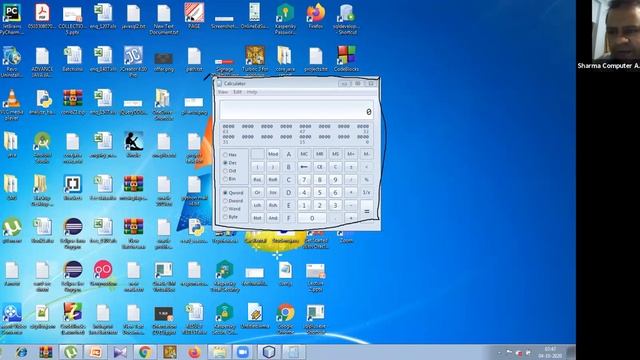Switch to Zoom in the taskbar
The width and height of the screenshot is (640, 360).
coord(243,352)
